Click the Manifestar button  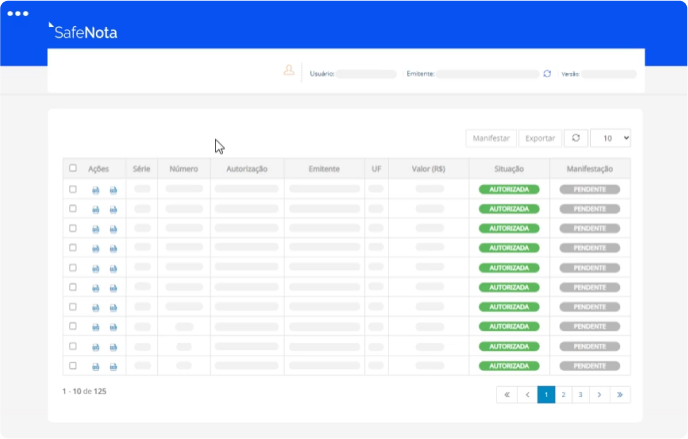[x=491, y=138]
